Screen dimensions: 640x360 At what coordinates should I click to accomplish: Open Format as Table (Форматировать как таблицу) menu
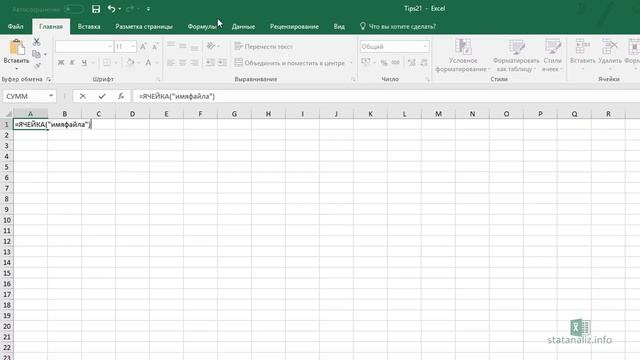[x=516, y=56]
